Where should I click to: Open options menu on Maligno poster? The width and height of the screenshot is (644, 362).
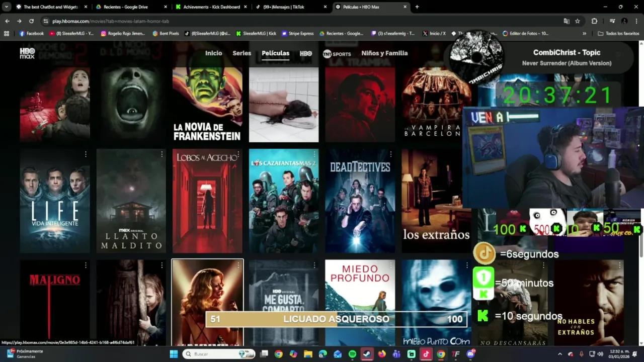click(x=86, y=265)
